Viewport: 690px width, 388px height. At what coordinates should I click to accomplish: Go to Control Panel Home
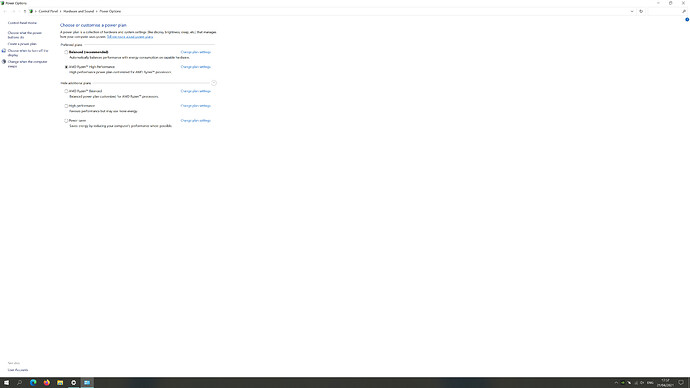[22, 23]
